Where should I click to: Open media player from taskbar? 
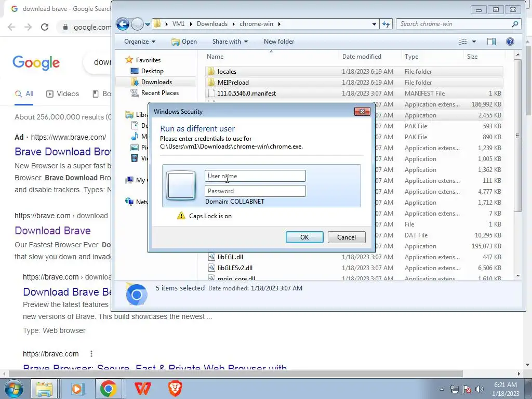(x=77, y=389)
